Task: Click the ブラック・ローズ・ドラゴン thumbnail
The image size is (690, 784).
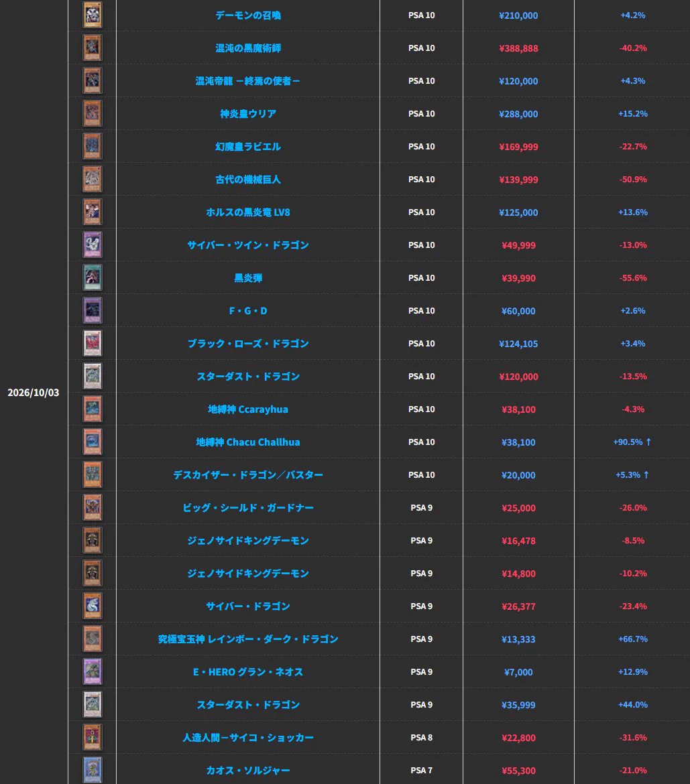Action: pos(92,344)
